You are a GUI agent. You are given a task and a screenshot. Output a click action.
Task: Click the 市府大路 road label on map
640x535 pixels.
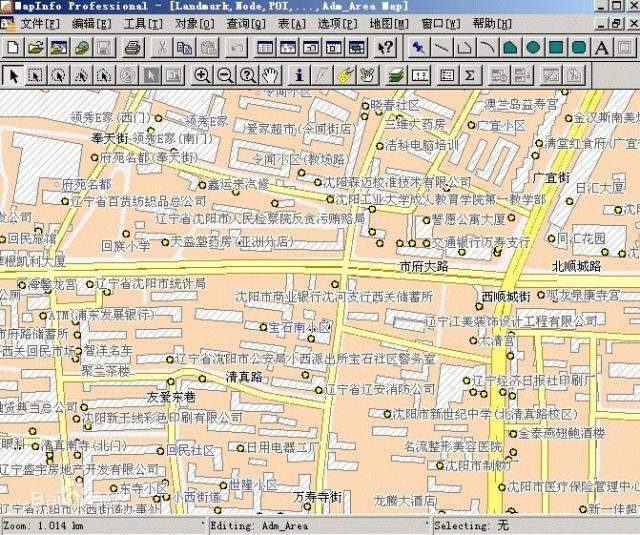423,267
